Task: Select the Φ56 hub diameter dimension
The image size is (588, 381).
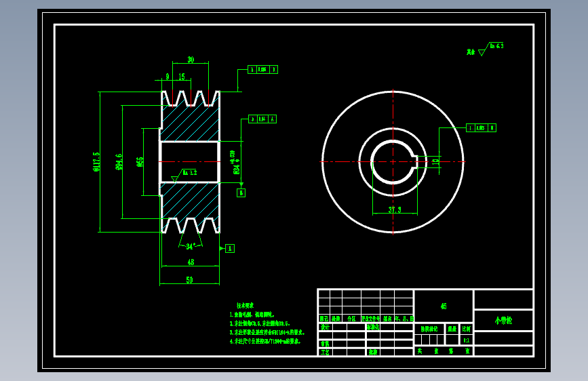Action: (140, 162)
